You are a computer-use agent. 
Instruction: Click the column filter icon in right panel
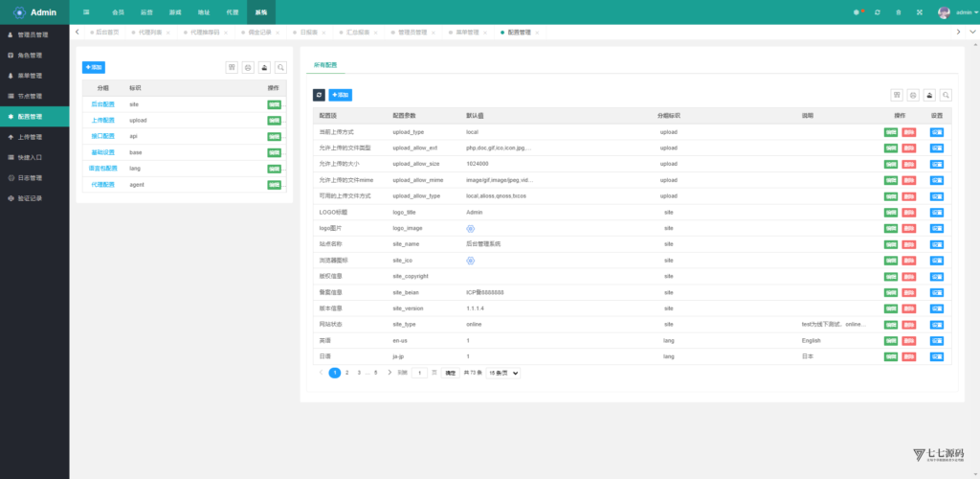tap(897, 95)
